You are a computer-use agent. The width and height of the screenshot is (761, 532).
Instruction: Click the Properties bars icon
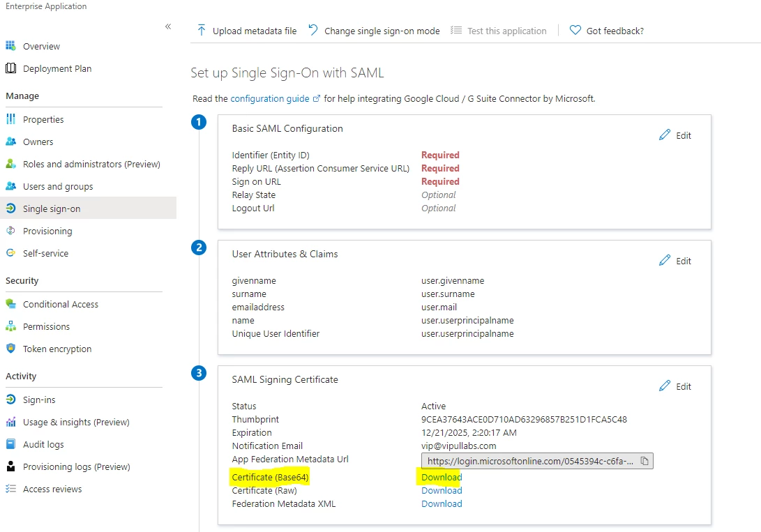(x=10, y=119)
